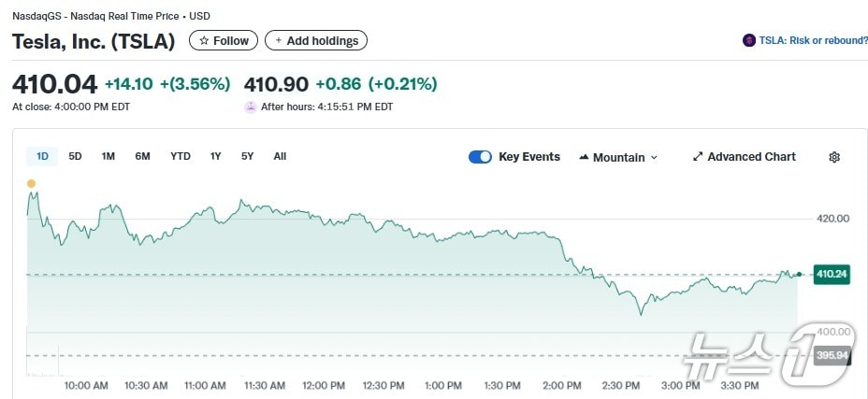Select the All time range tab
Viewport: 868px width, 399px height.
pos(280,156)
